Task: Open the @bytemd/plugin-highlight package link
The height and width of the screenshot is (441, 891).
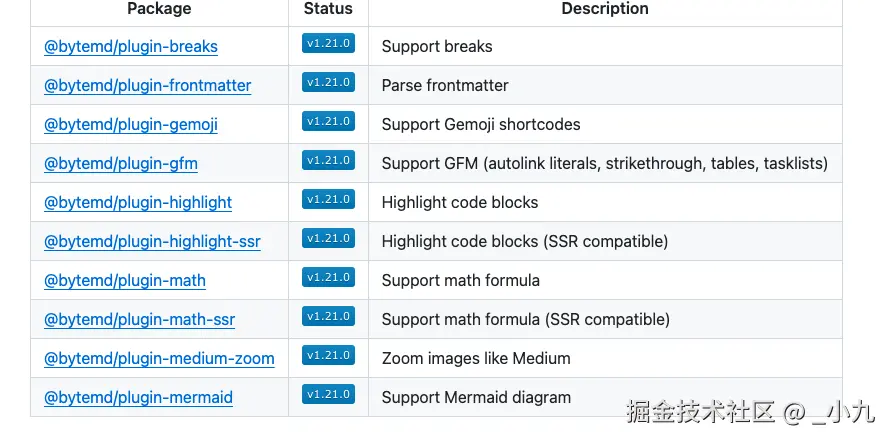Action: tap(138, 203)
